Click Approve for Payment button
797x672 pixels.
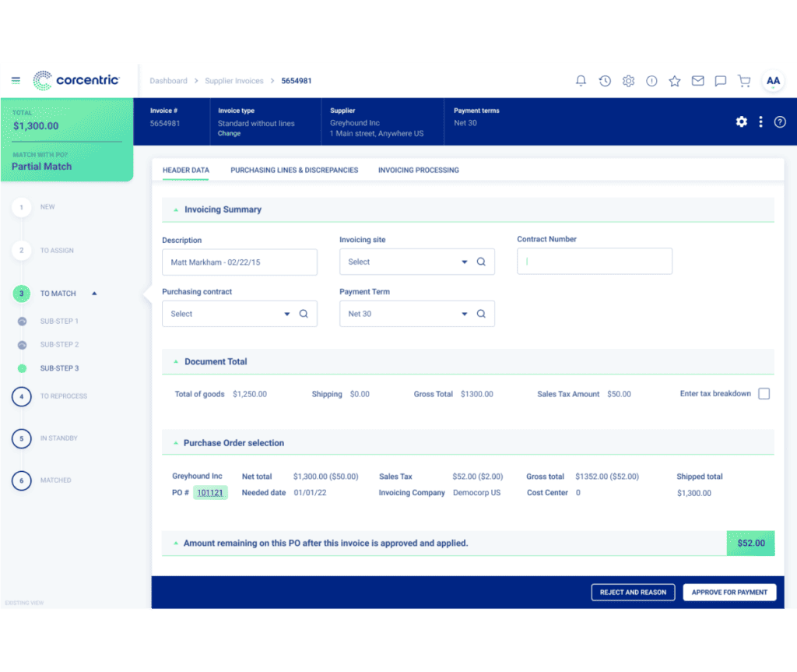pos(729,592)
